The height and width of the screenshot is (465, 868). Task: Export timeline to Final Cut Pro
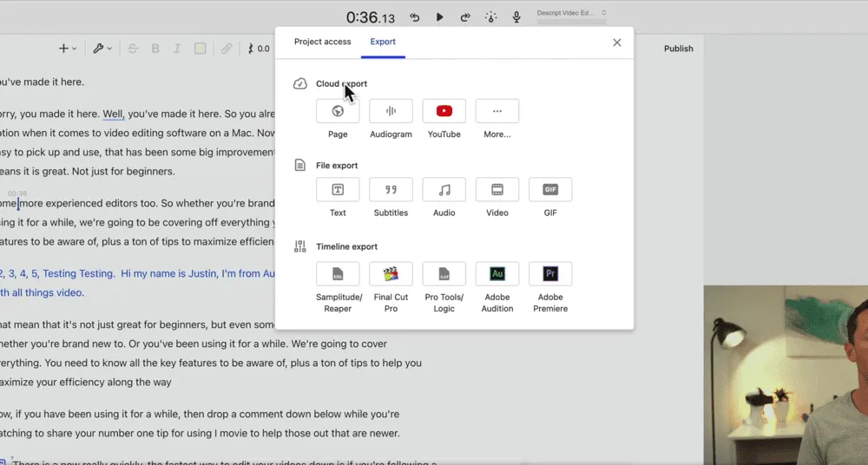pos(391,274)
